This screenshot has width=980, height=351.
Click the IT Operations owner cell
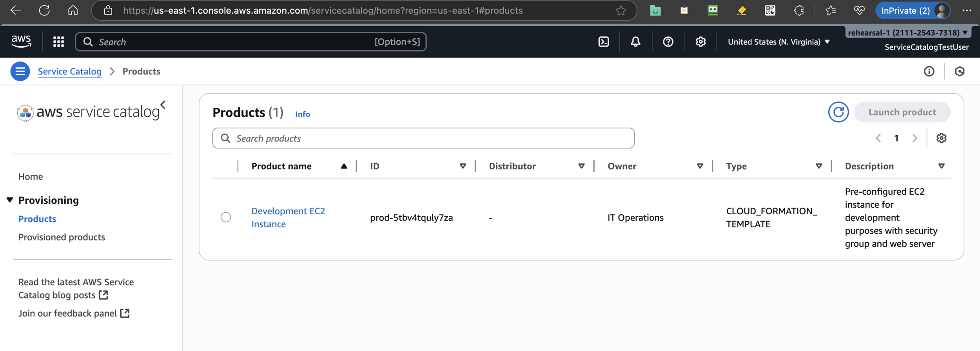pos(635,217)
